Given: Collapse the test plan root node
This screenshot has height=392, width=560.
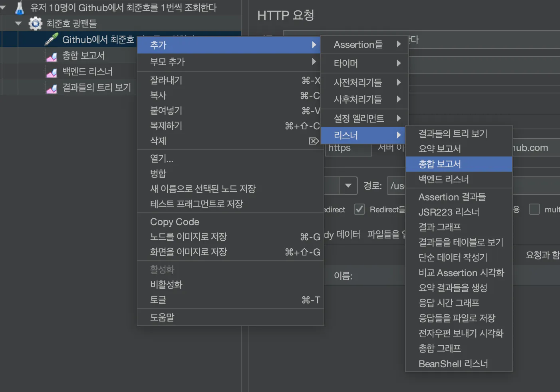Looking at the screenshot, I should point(3,7).
